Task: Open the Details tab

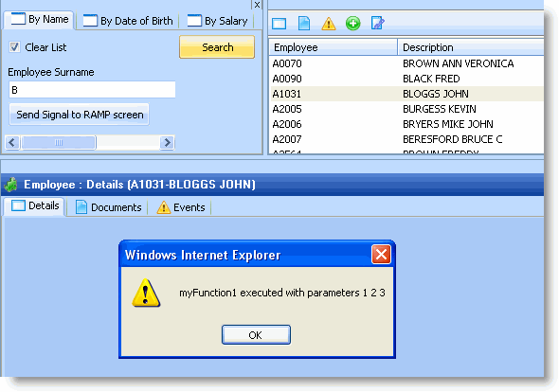Action: (35, 206)
